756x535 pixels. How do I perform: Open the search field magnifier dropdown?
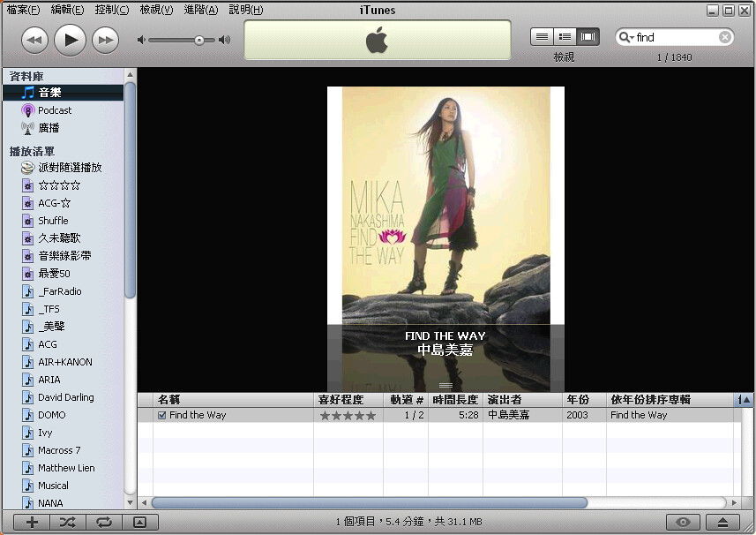tap(626, 37)
